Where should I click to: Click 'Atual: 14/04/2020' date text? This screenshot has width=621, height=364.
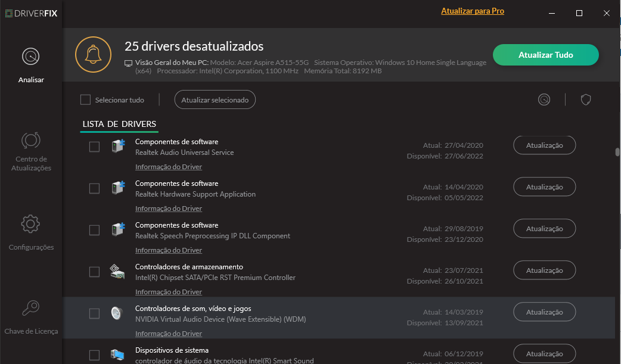453,187
